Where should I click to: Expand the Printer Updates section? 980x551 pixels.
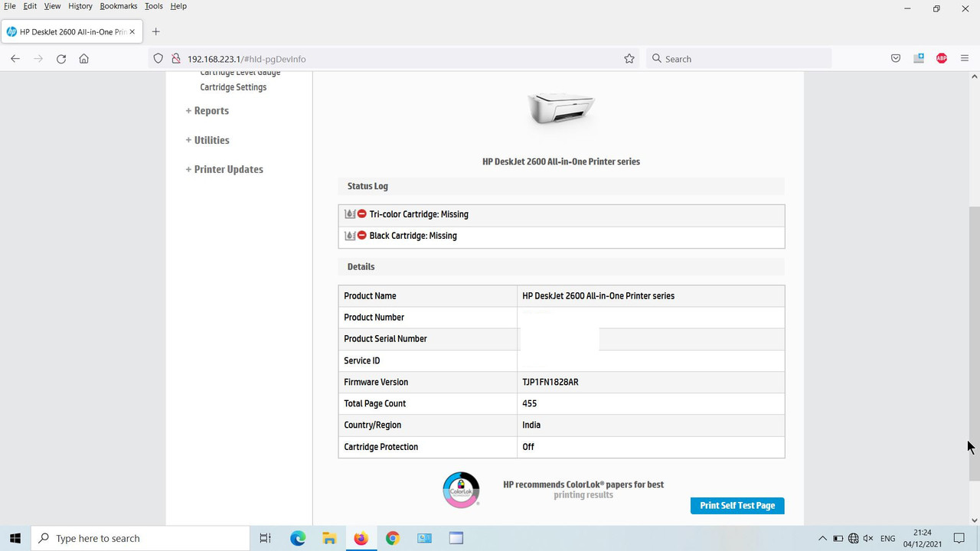tap(224, 169)
